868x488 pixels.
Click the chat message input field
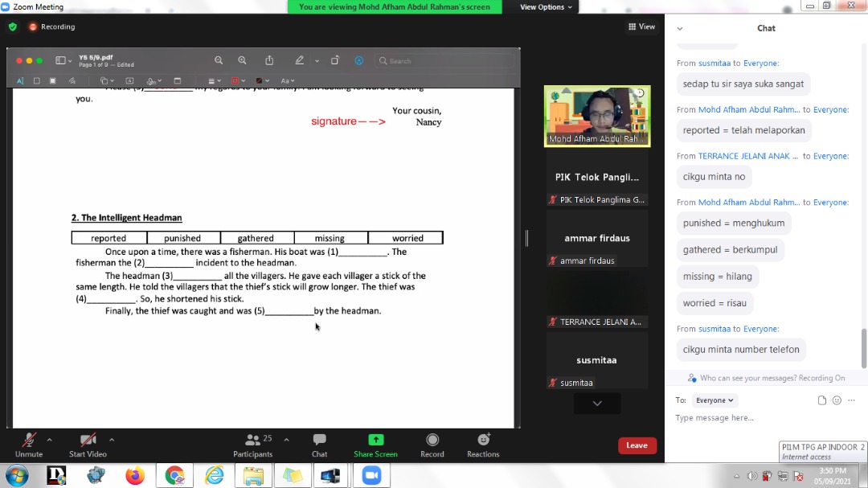click(x=766, y=417)
